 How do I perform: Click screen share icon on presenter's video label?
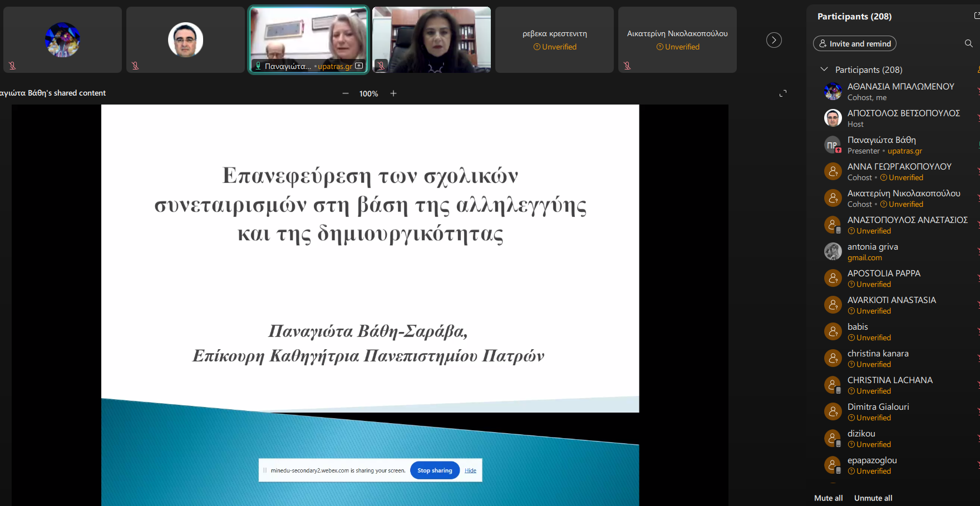coord(359,66)
